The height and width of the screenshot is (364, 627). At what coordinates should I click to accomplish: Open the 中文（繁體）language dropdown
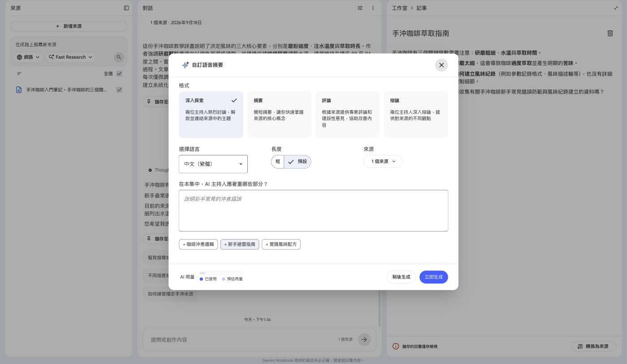pos(213,164)
